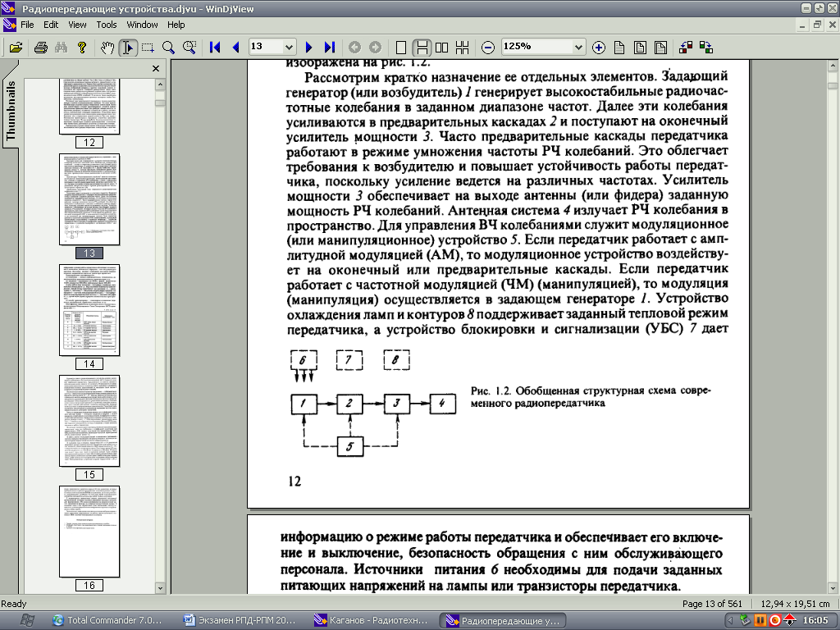Go to the next page
Screen dimensions: 840x630
pos(309,48)
